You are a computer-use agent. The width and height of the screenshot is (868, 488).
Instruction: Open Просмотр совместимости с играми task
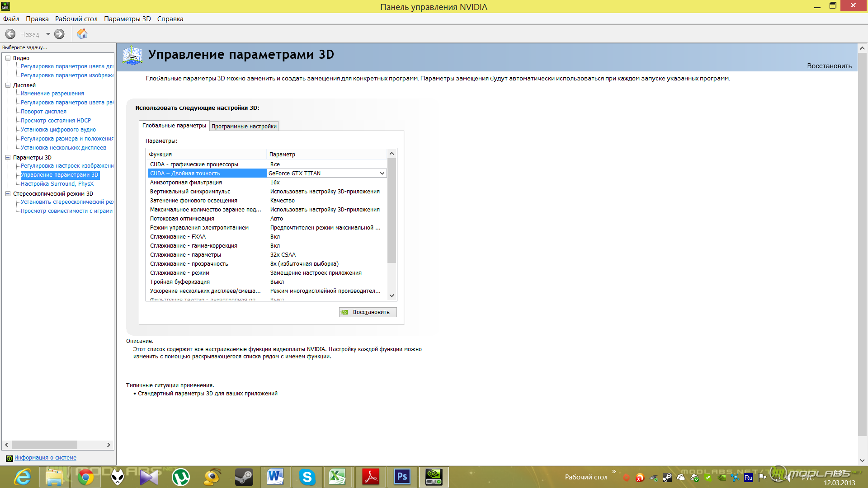pyautogui.click(x=66, y=211)
